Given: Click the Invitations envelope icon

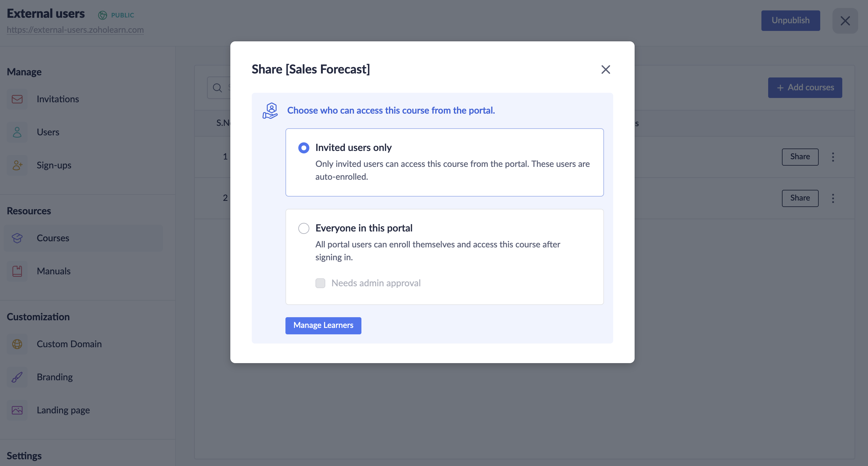Looking at the screenshot, I should (x=17, y=99).
